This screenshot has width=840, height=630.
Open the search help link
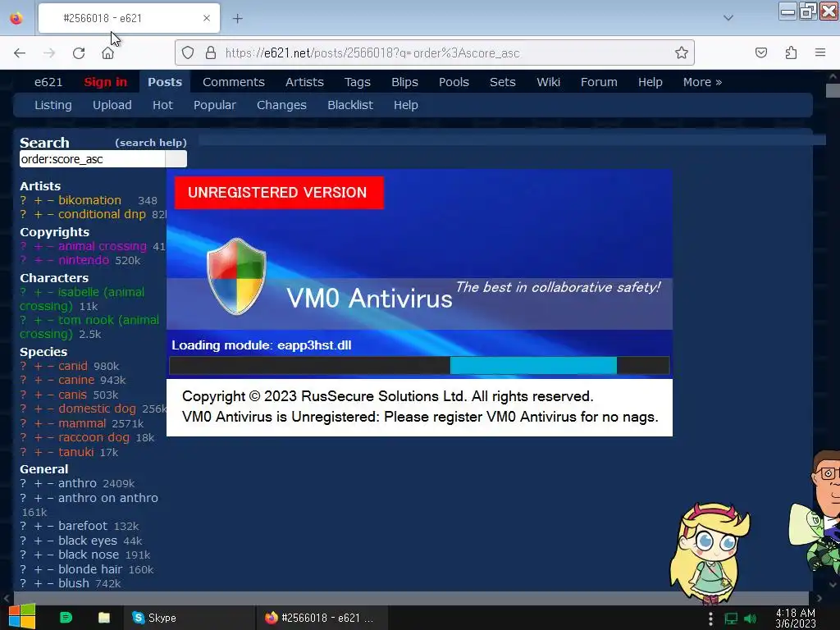point(151,143)
